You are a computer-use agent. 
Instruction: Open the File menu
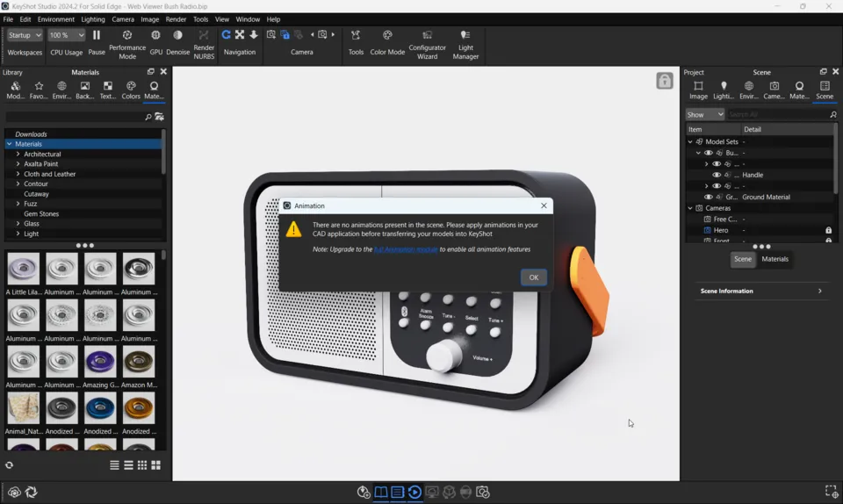(8, 19)
